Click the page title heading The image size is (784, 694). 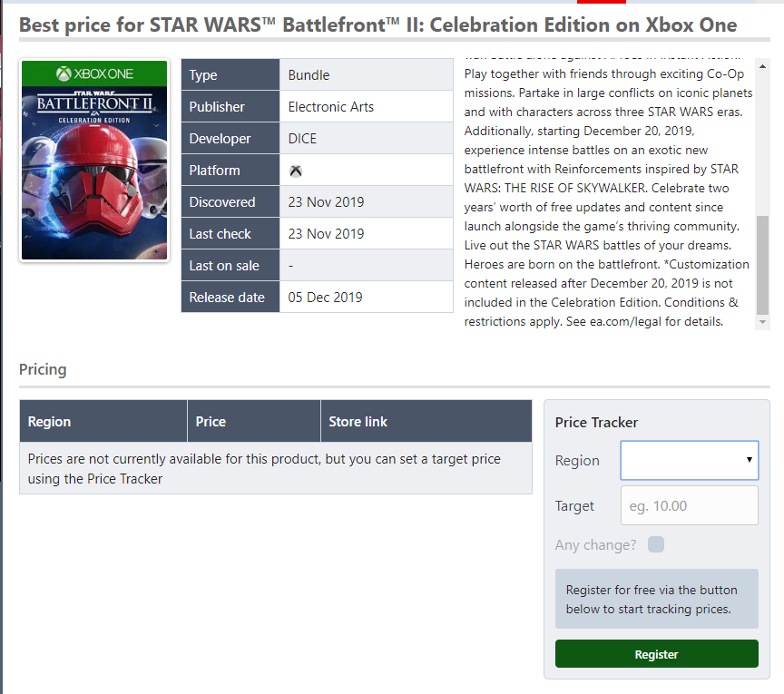coord(378,24)
